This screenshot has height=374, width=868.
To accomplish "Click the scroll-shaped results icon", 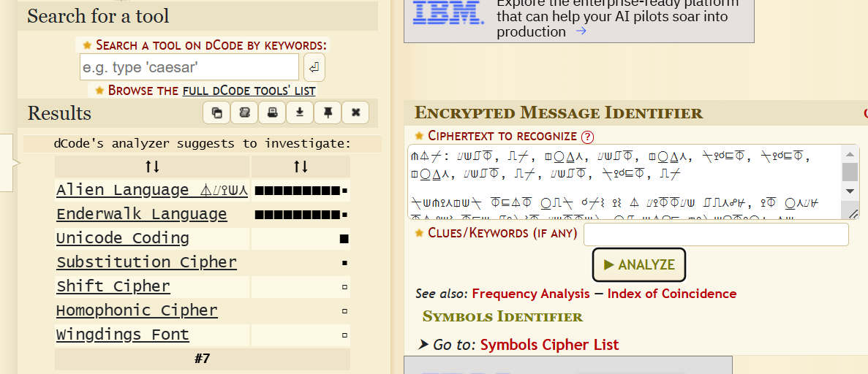I will (244, 112).
